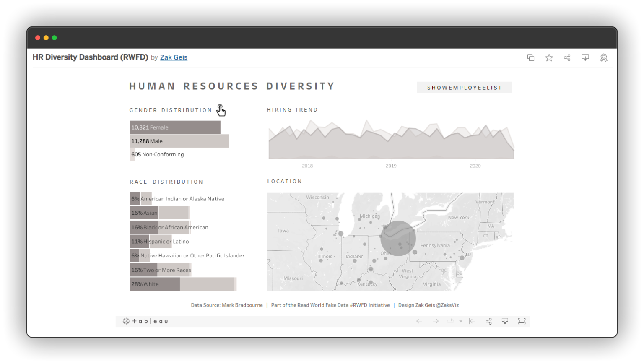This screenshot has height=364, width=644.
Task: Open the Make a Copy icon
Action: point(530,57)
